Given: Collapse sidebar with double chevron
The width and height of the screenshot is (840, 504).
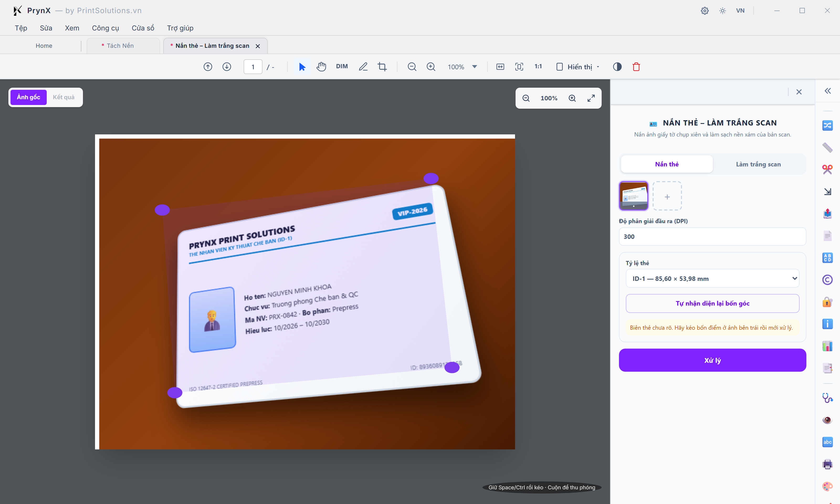Looking at the screenshot, I should point(828,91).
